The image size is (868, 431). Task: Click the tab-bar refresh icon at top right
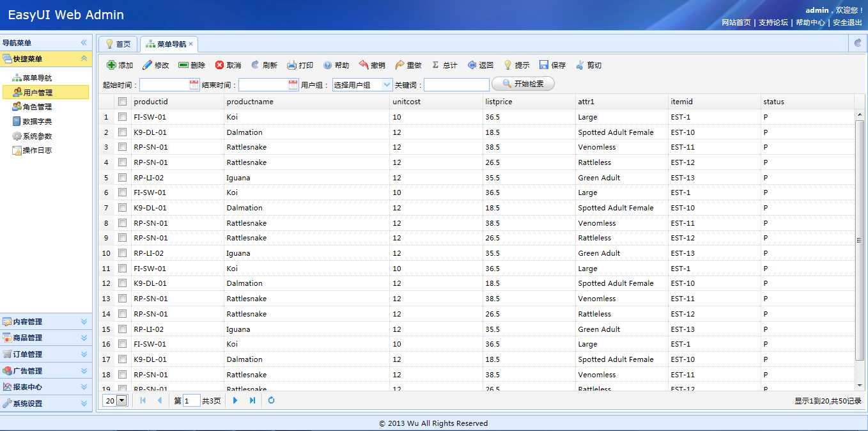tap(858, 43)
